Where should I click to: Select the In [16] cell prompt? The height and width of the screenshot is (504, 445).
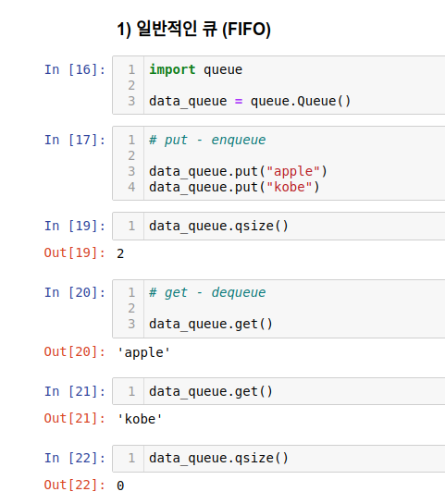75,69
